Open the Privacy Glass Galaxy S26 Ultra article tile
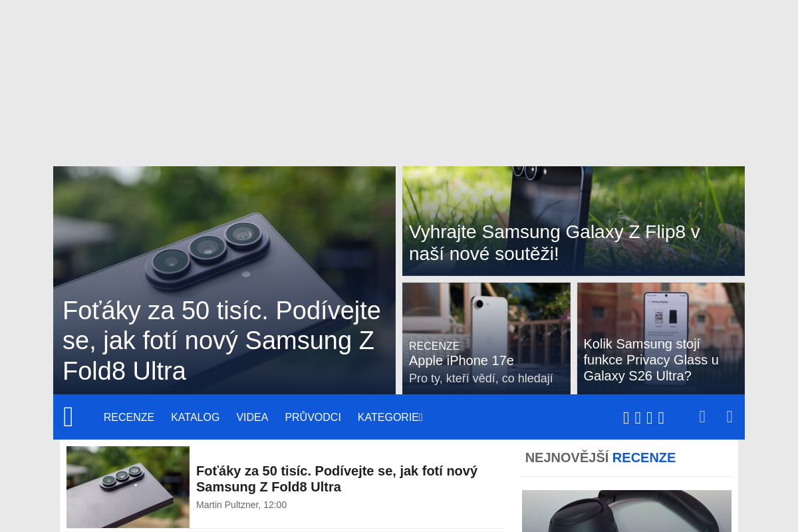The image size is (798, 532). click(661, 338)
